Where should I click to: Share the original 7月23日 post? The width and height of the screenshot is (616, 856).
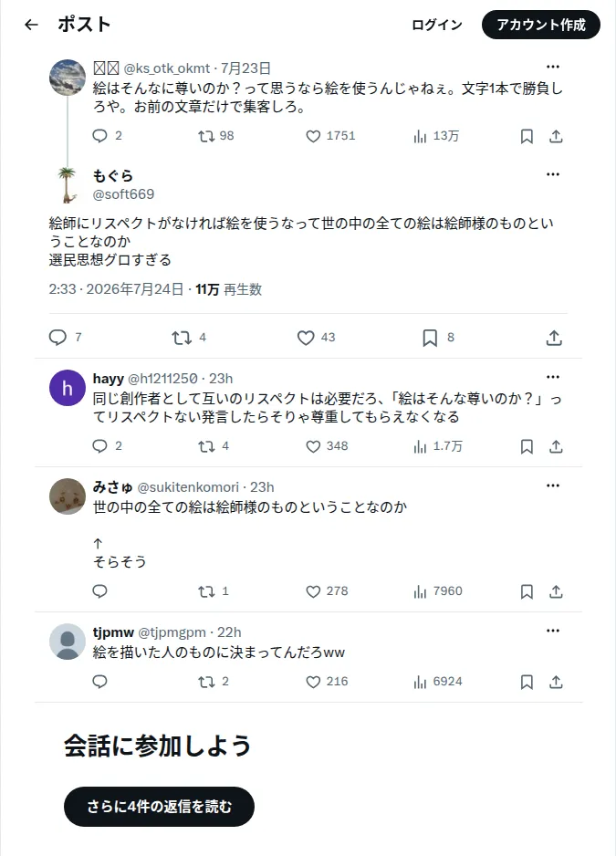[x=556, y=137]
